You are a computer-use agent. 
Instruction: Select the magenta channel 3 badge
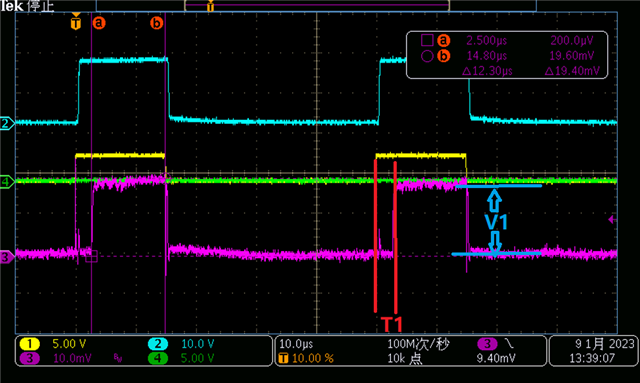pyautogui.click(x=29, y=359)
